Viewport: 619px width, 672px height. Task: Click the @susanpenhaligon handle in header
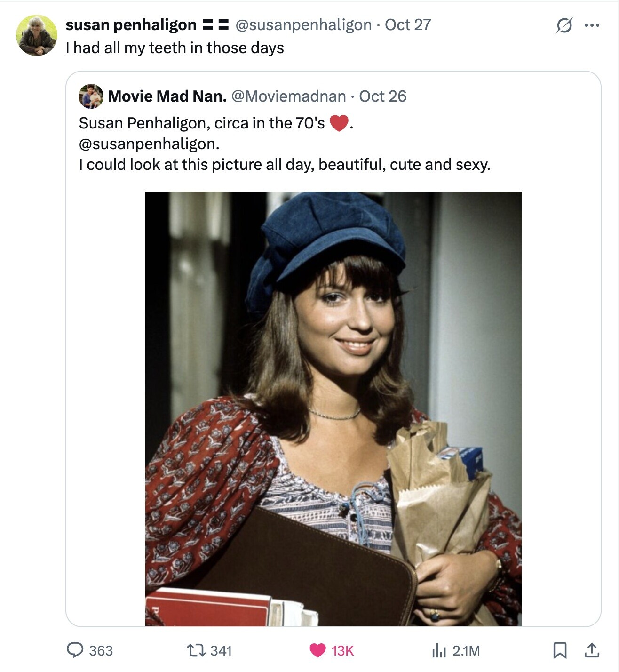tap(303, 25)
